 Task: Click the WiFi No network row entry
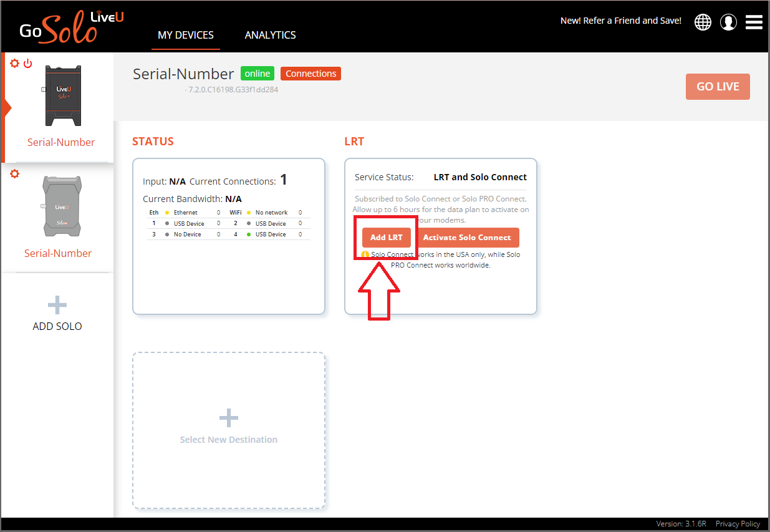[266, 213]
